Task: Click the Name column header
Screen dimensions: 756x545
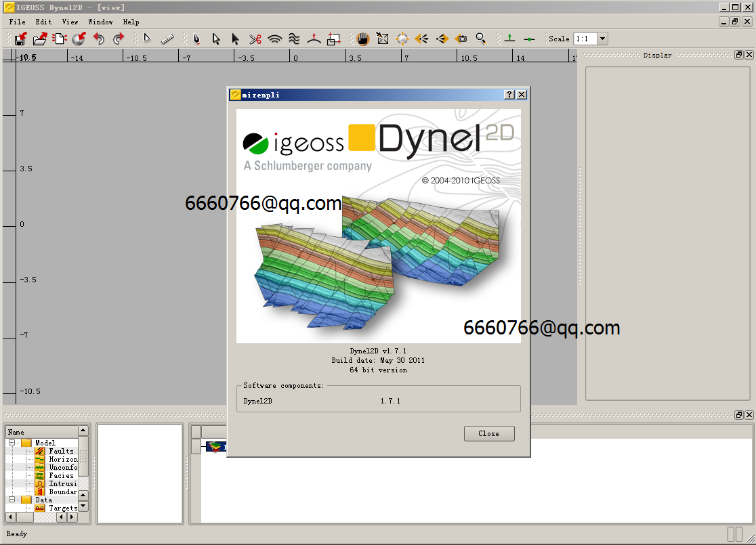Action: 41,432
